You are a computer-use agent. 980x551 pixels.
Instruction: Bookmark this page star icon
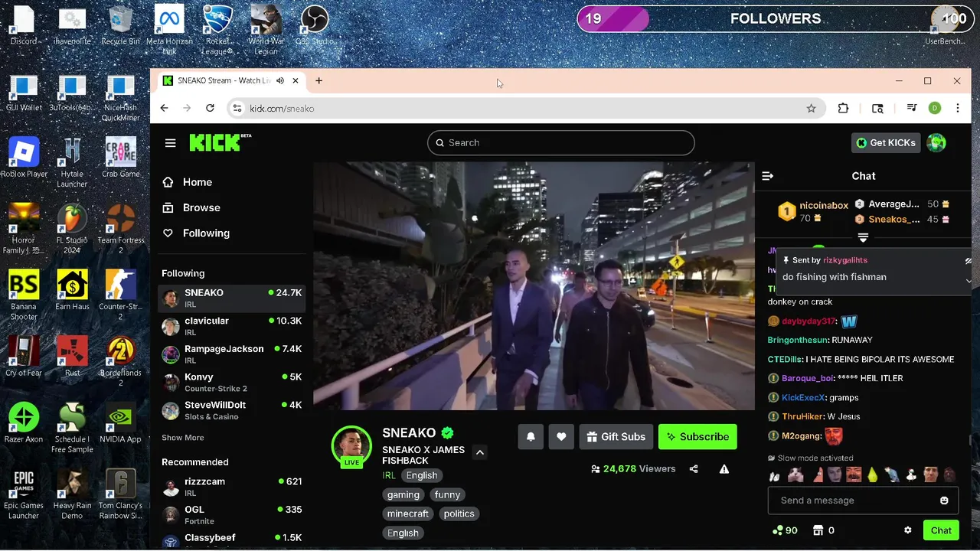[811, 109]
